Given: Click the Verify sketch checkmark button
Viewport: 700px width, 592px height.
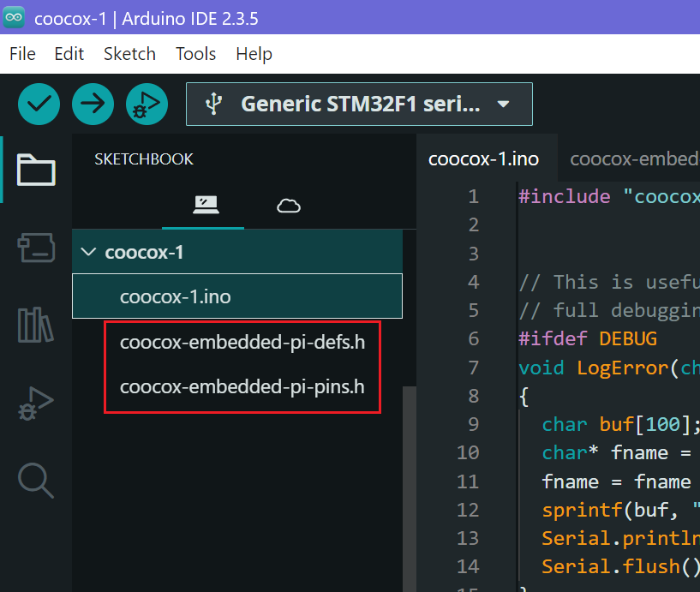Looking at the screenshot, I should (39, 105).
